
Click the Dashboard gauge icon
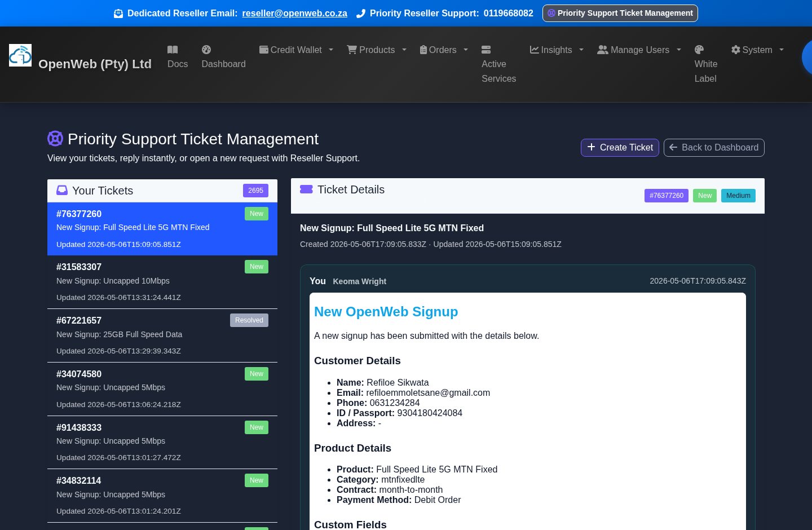(x=206, y=50)
